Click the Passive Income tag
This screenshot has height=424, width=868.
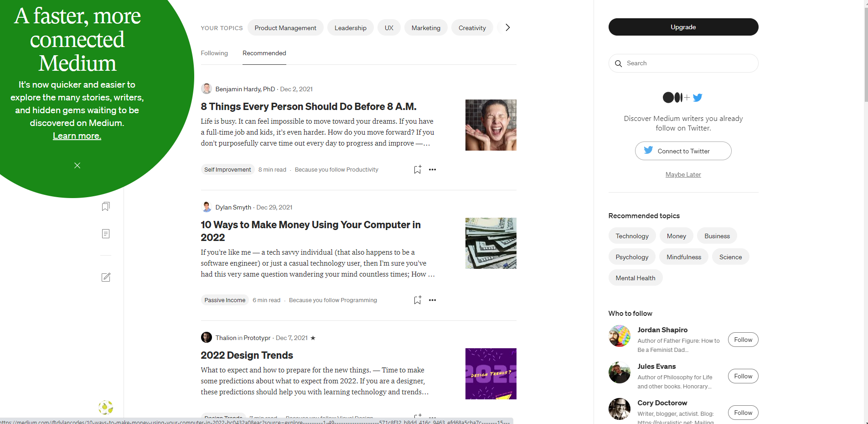coord(225,300)
